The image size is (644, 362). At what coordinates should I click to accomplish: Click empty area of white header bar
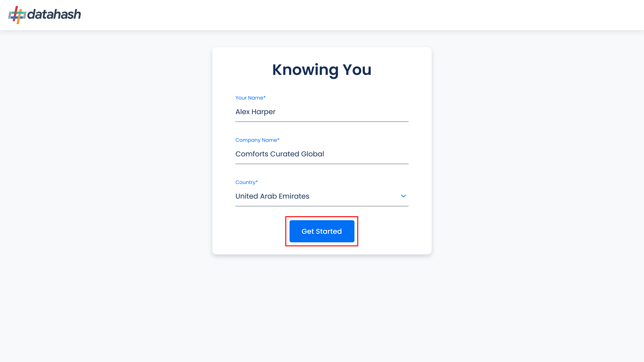click(350, 15)
